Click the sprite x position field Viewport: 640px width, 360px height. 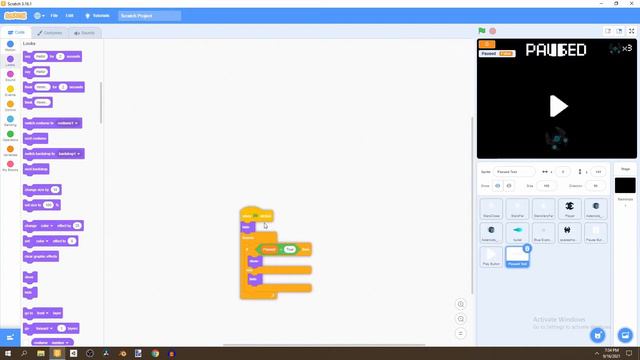pyautogui.click(x=563, y=172)
